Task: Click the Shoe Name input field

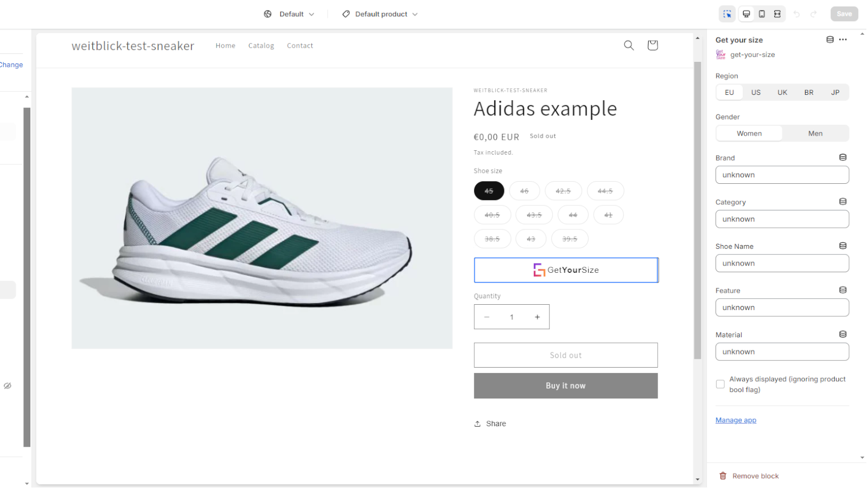Action: [782, 264]
